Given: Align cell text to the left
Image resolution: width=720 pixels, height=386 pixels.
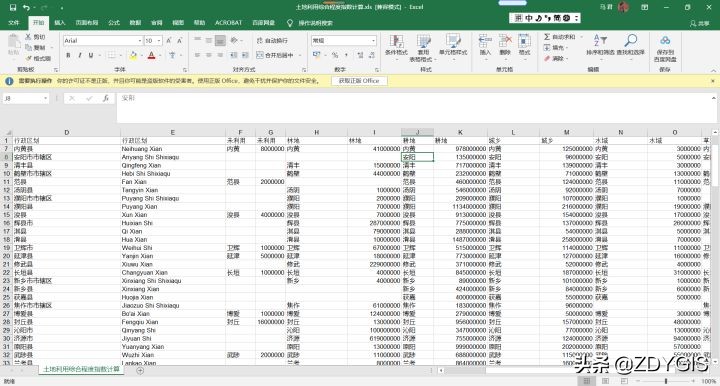Looking at the screenshot, I should pos(197,55).
